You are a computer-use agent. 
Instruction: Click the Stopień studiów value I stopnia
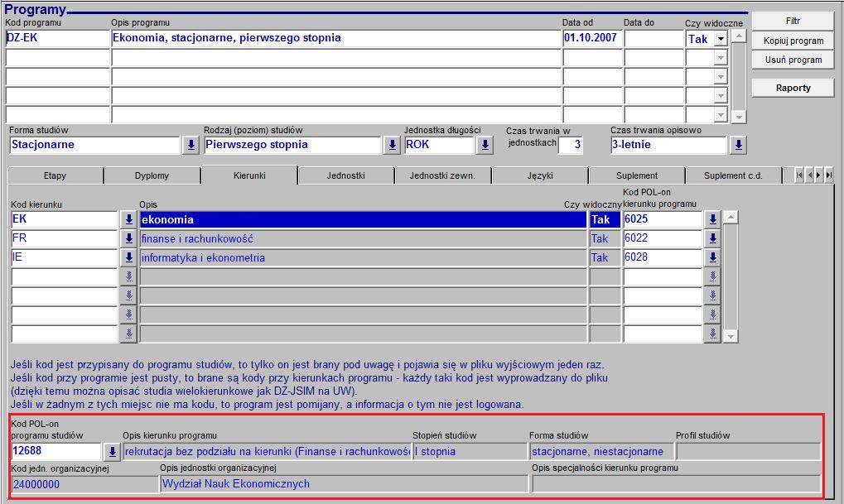(470, 452)
